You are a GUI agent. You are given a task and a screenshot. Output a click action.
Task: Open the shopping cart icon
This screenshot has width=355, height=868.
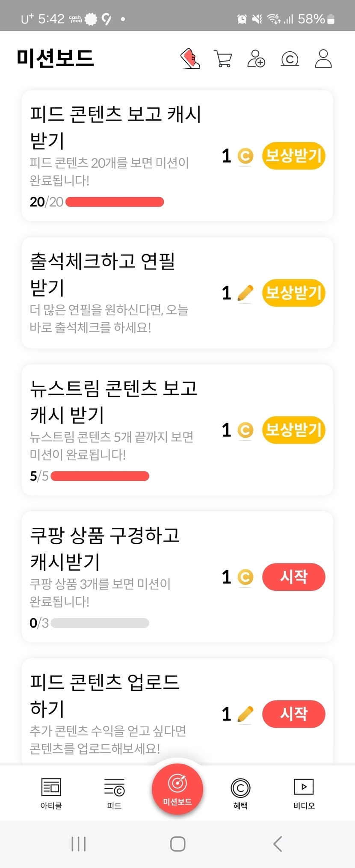223,59
